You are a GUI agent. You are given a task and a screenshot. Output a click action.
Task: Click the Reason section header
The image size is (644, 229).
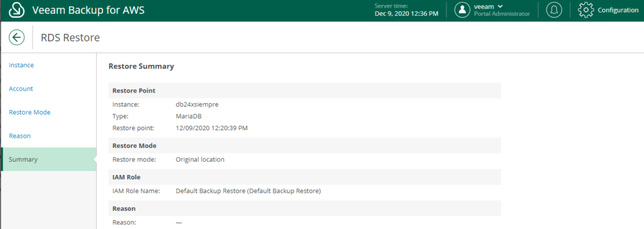pyautogui.click(x=304, y=208)
